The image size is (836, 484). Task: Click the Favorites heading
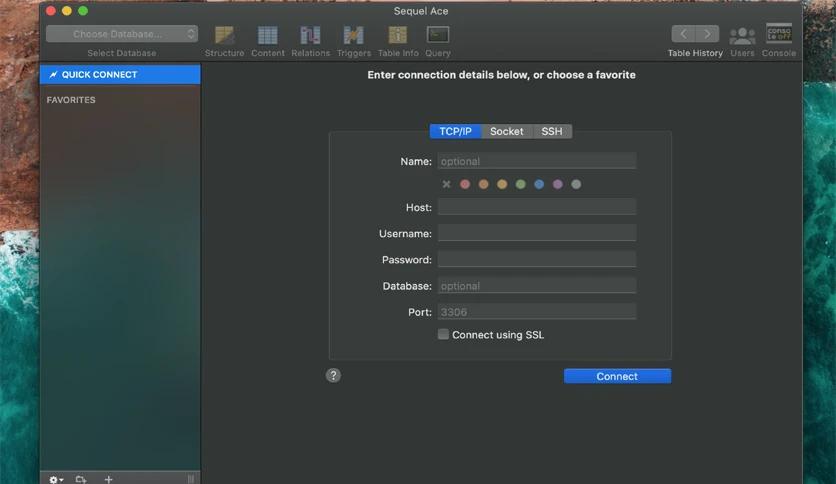point(71,100)
